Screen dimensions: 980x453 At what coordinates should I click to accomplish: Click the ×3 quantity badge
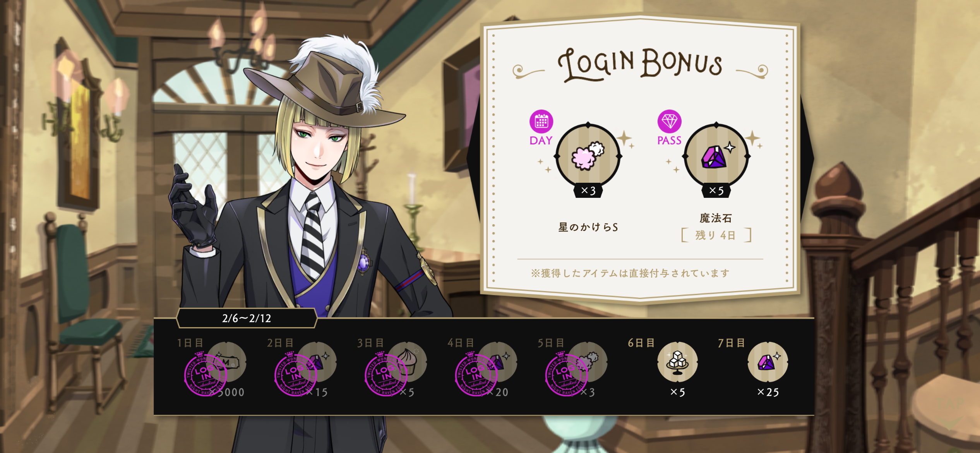point(588,190)
